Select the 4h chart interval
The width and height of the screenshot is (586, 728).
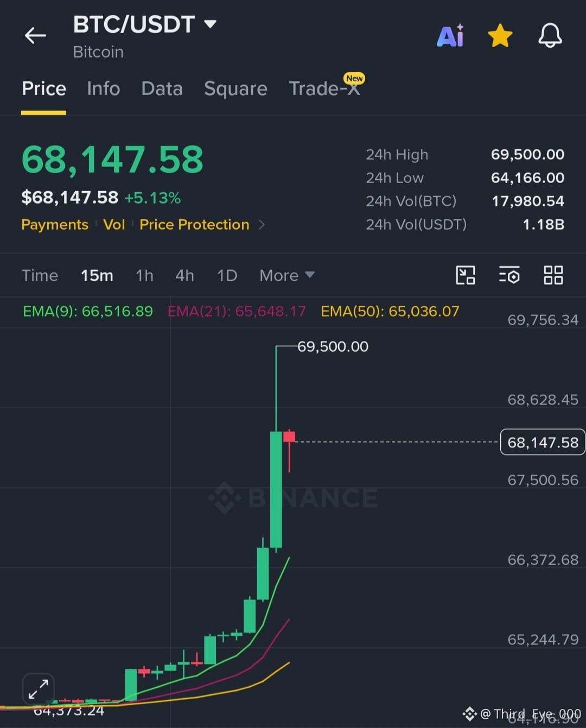[x=184, y=275]
